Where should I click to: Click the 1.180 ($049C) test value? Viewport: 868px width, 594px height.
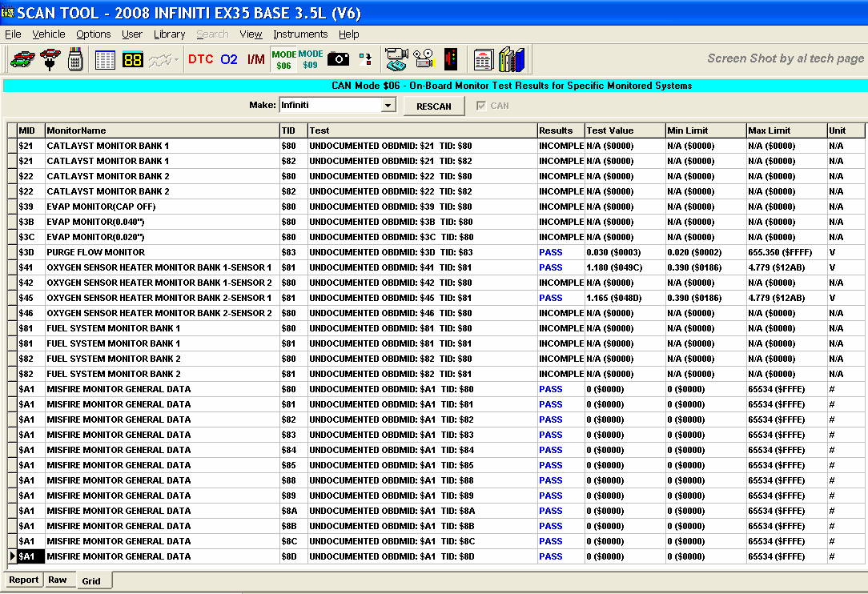coord(625,267)
